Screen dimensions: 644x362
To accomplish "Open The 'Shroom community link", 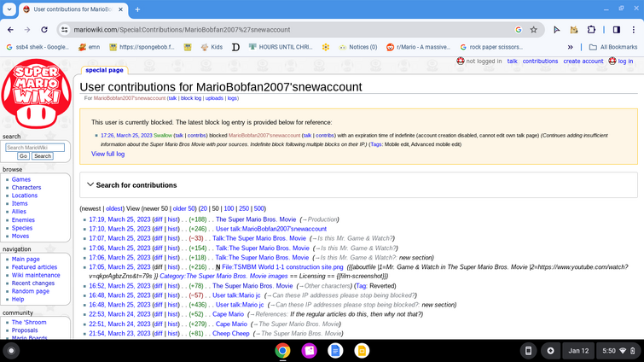I will 29,322.
